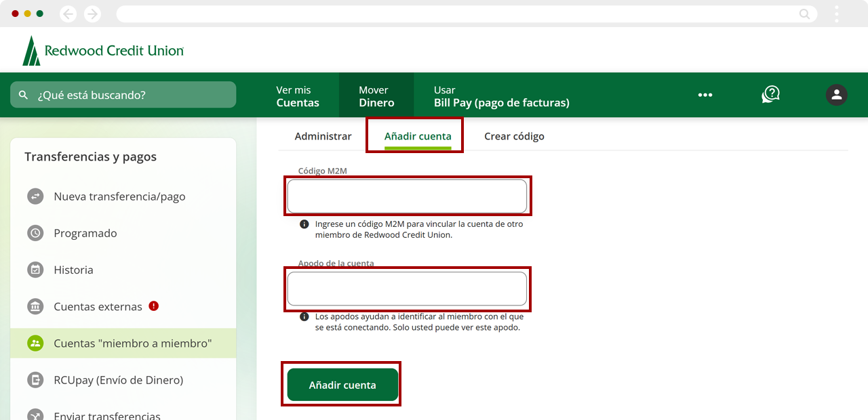Click the red alert icon beside Cuentas externas
Image resolution: width=868 pixels, height=420 pixels.
click(154, 306)
